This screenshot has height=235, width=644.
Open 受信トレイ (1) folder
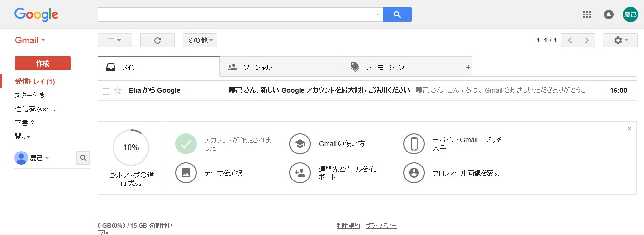tap(35, 81)
